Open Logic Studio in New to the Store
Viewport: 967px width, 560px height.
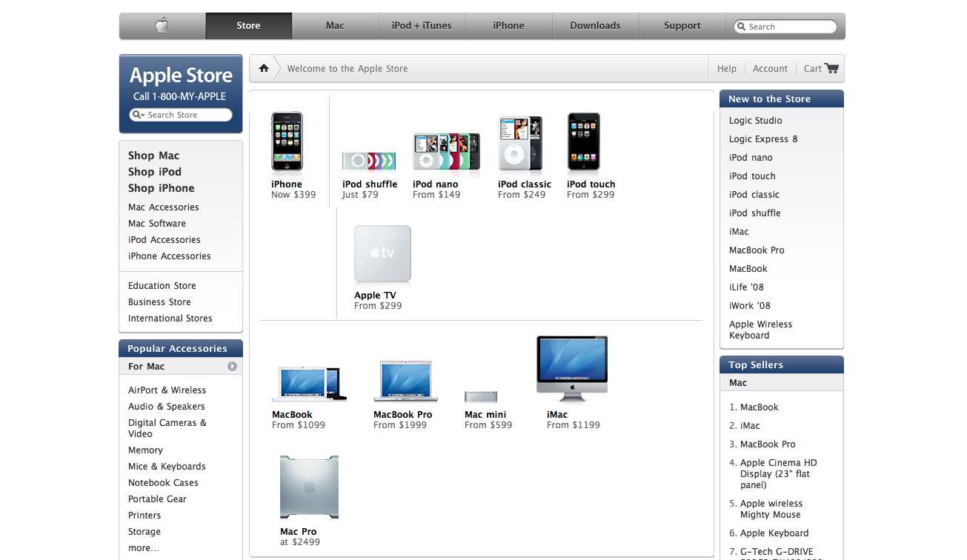(x=755, y=121)
